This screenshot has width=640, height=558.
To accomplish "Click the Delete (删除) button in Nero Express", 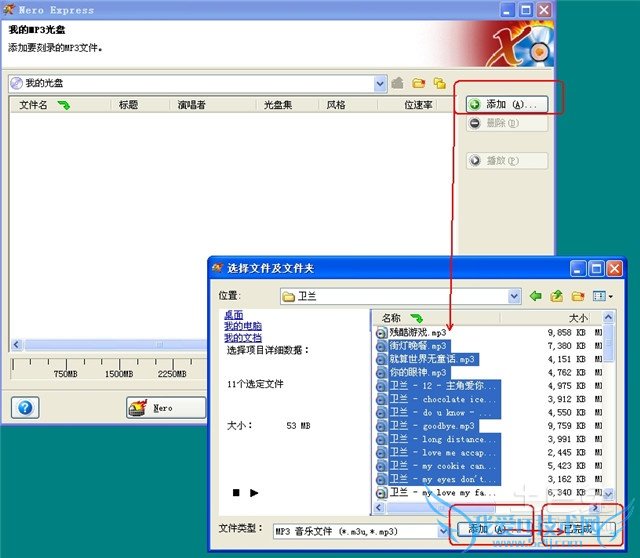I will coord(507,123).
